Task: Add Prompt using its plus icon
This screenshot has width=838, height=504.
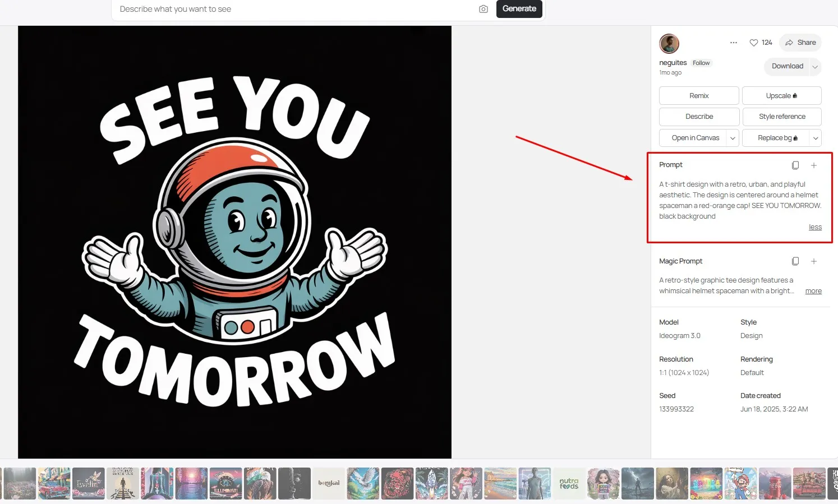Action: click(814, 165)
